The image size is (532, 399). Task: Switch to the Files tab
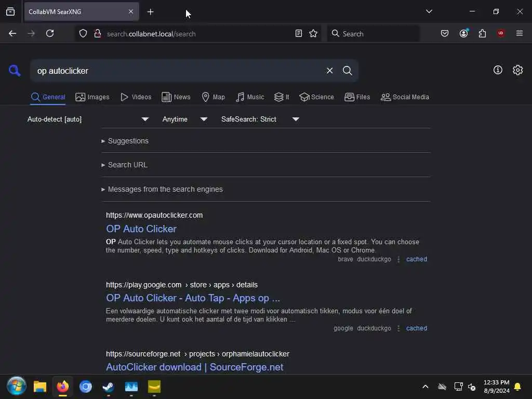357,97
